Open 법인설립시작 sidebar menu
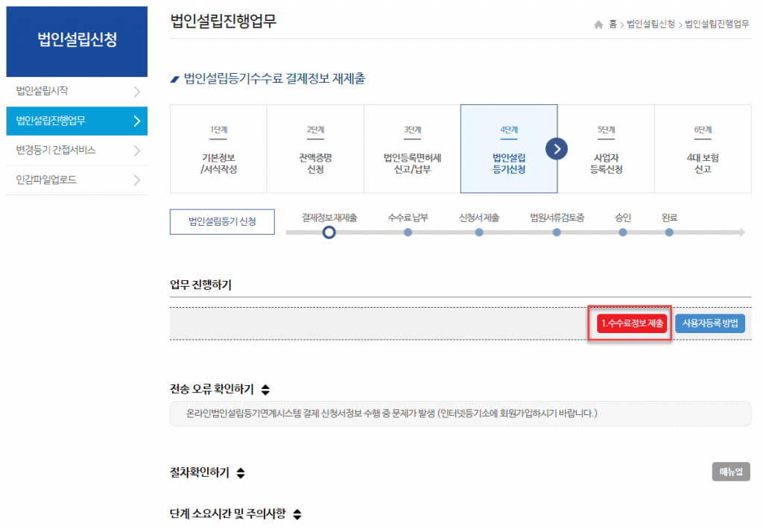This screenshot has height=532, width=763. (x=77, y=92)
